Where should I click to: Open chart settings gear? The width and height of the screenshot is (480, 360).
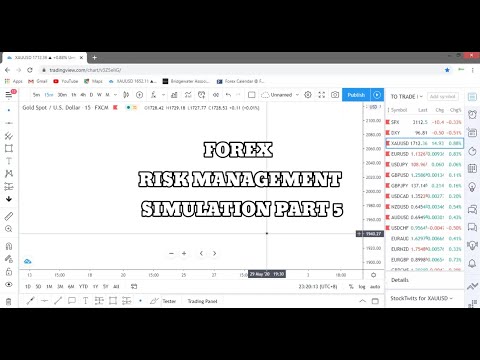[x=308, y=95]
